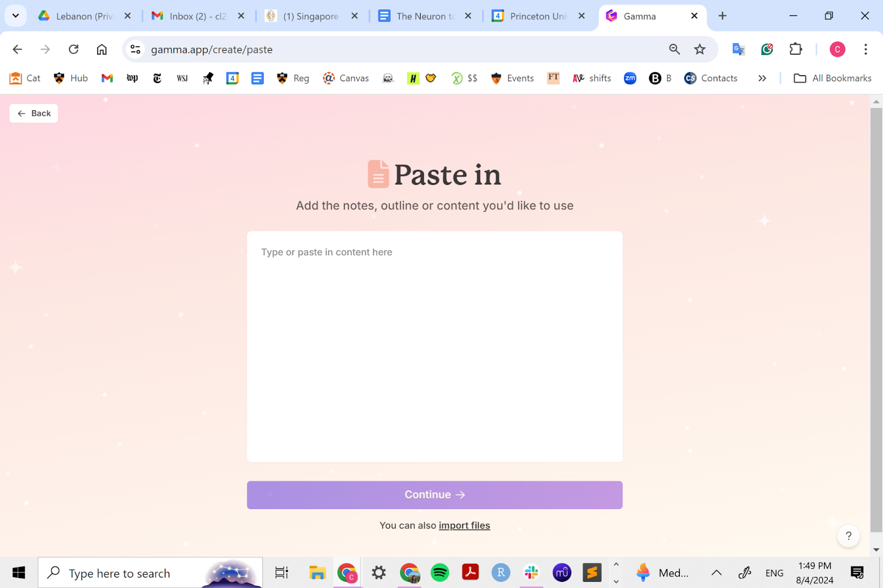Open Windows Settings gear on the taskbar
Viewport: 883px width, 588px height.
pos(379,573)
